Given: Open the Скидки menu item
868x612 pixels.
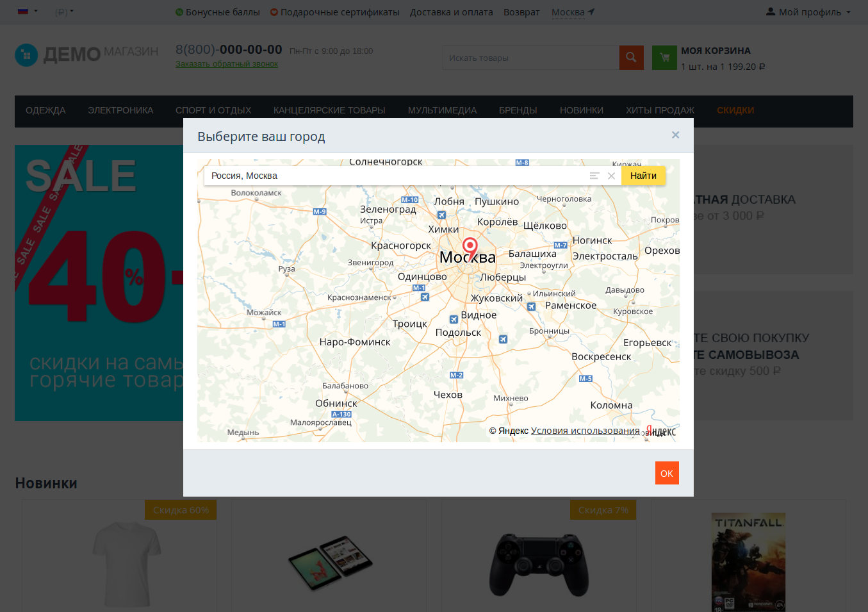Looking at the screenshot, I should (x=735, y=110).
